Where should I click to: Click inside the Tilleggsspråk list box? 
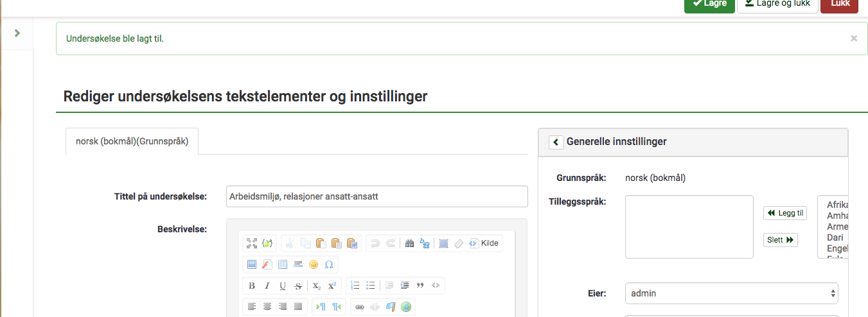pyautogui.click(x=689, y=227)
